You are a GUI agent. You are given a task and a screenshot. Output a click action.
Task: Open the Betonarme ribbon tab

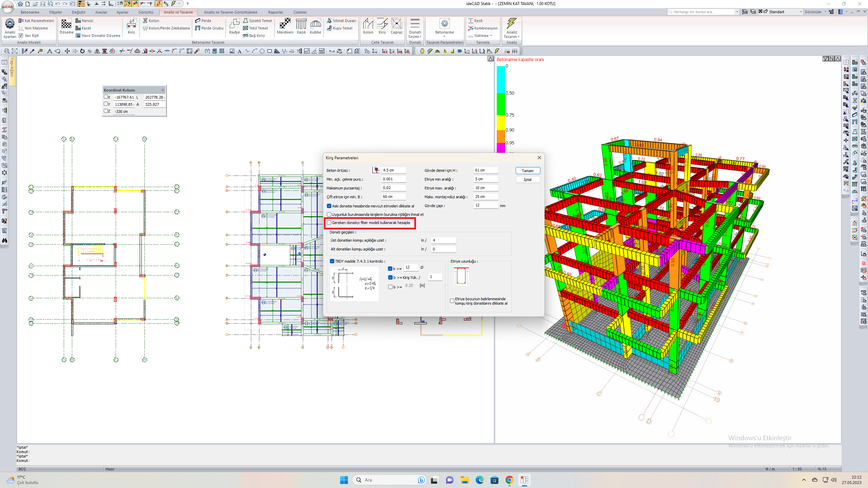30,12
